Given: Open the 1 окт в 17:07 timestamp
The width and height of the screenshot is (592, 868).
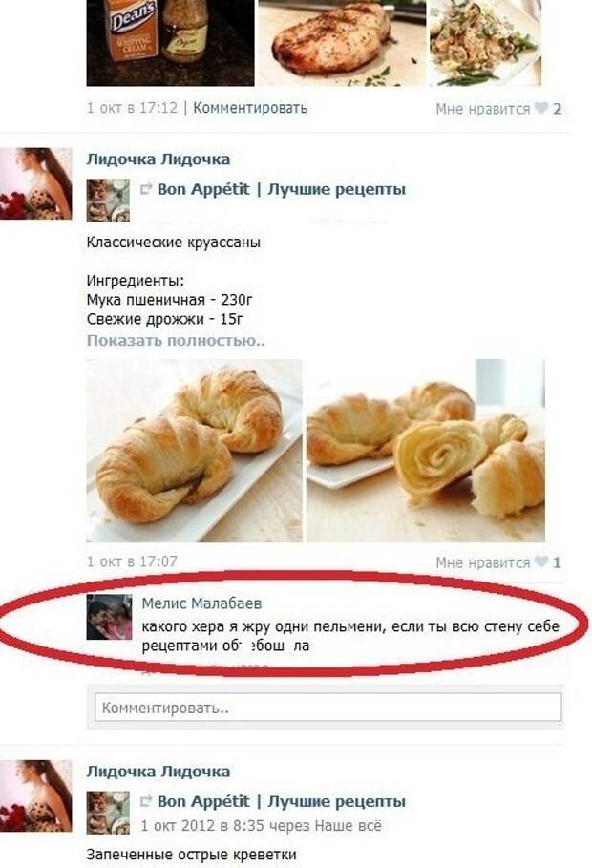Looking at the screenshot, I should (132, 561).
